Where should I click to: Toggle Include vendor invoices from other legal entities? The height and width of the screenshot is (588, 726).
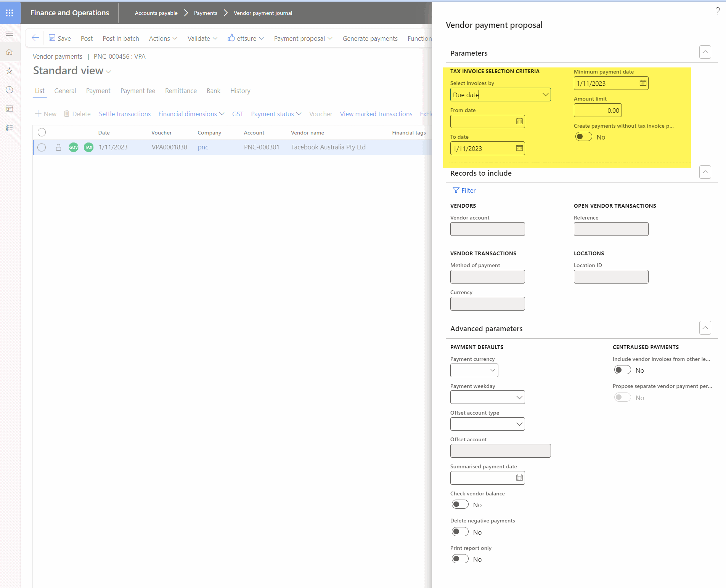coord(622,370)
